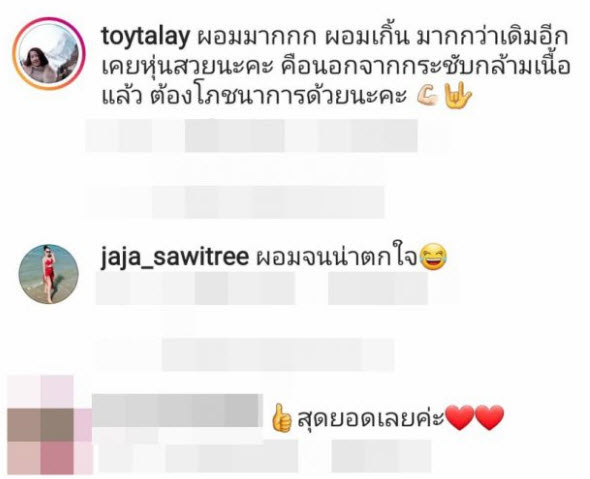Click the rock-on hand emoji

(x=458, y=96)
